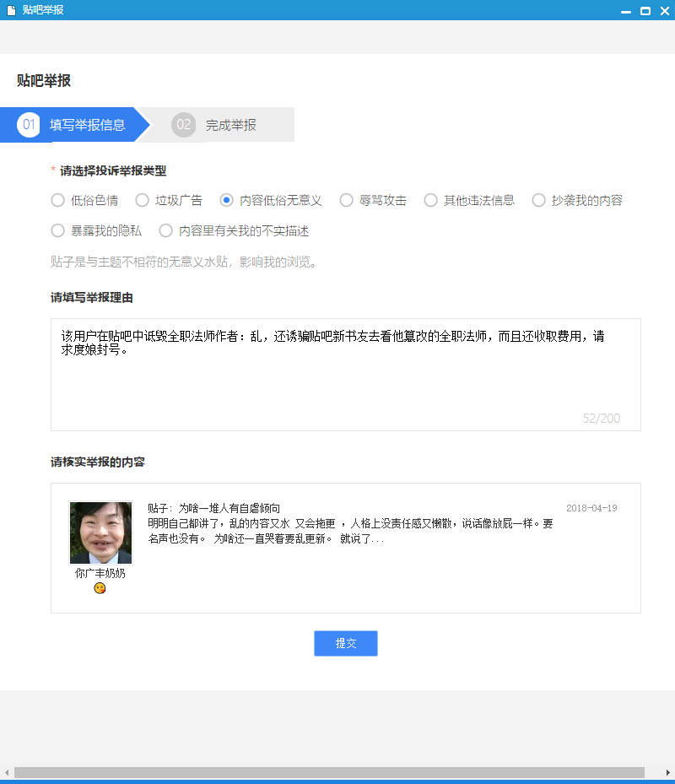Click the scrollbar left arrow
675x784 pixels.
click(x=7, y=772)
